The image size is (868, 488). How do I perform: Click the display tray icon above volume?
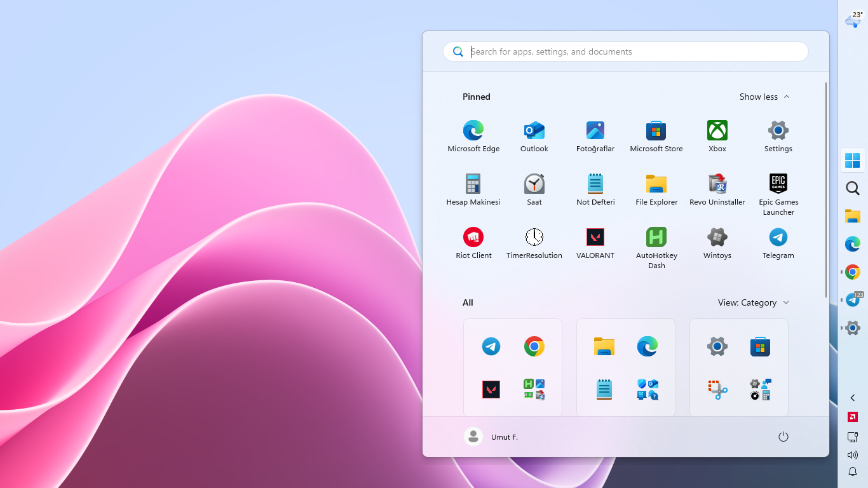853,437
